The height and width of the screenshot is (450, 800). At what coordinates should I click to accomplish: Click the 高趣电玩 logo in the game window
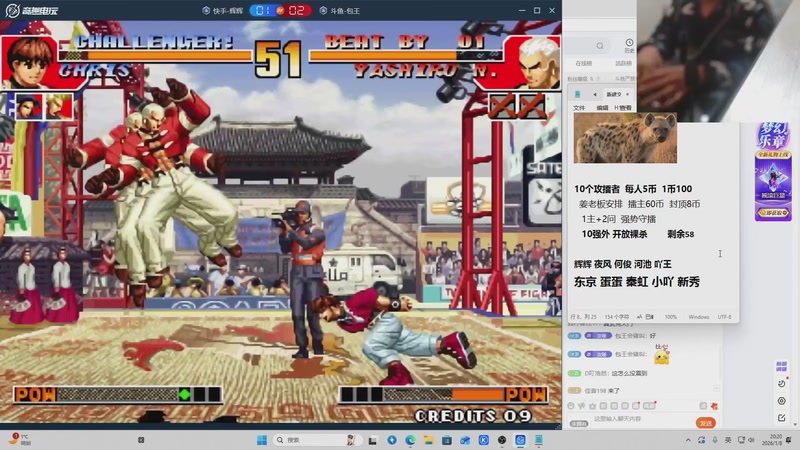click(x=32, y=10)
